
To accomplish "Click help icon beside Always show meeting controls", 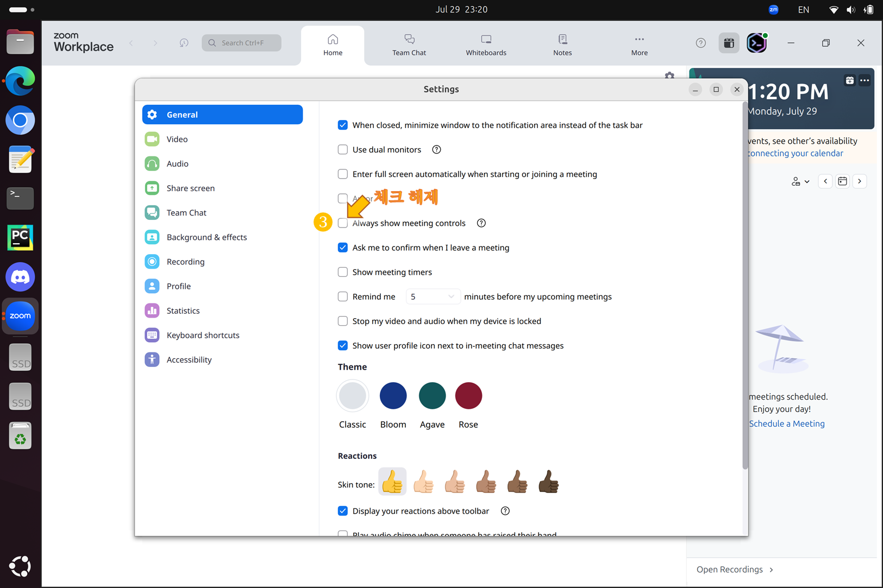I will point(481,223).
